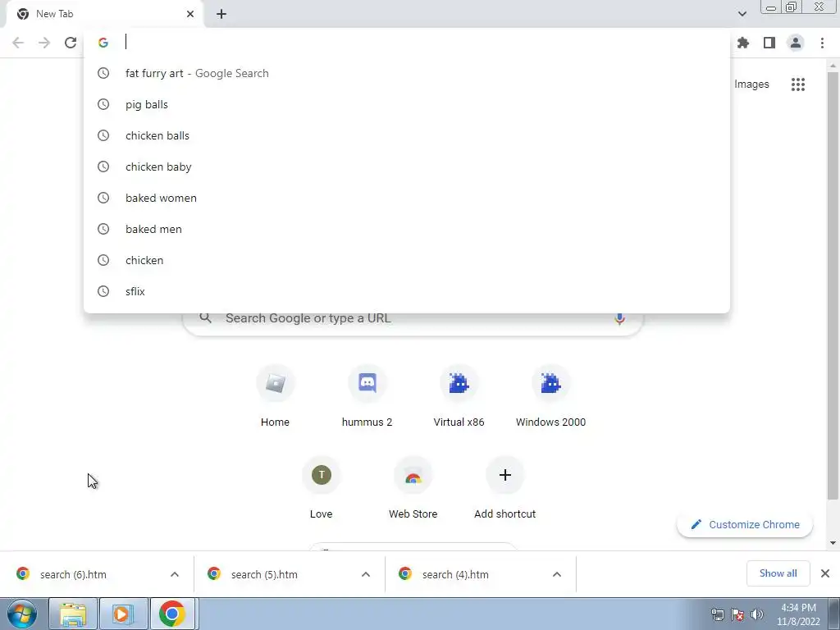
Task: Open the search (4).htm download
Action: pyautogui.click(x=455, y=574)
